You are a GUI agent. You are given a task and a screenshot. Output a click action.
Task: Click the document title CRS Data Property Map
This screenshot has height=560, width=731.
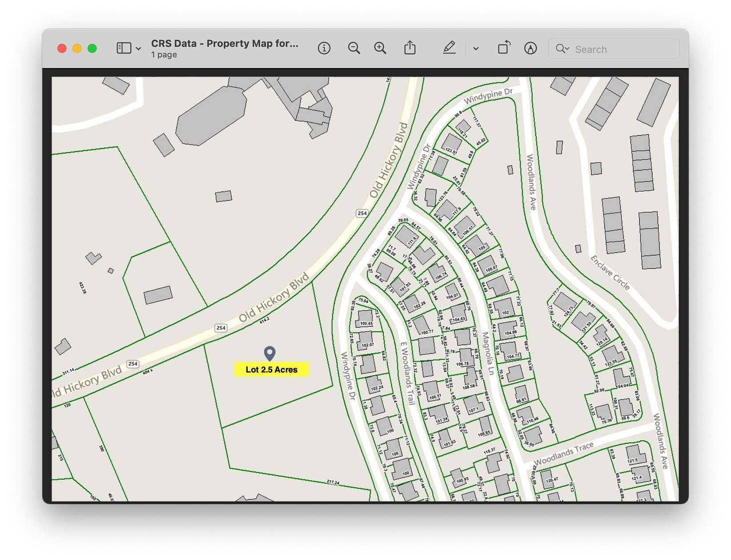(224, 43)
